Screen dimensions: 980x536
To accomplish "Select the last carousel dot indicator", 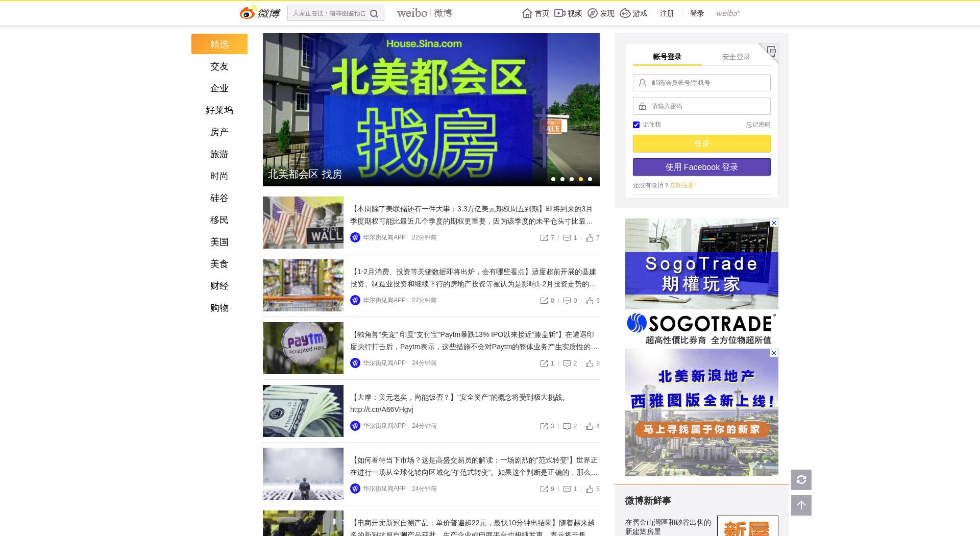I will pos(590,179).
